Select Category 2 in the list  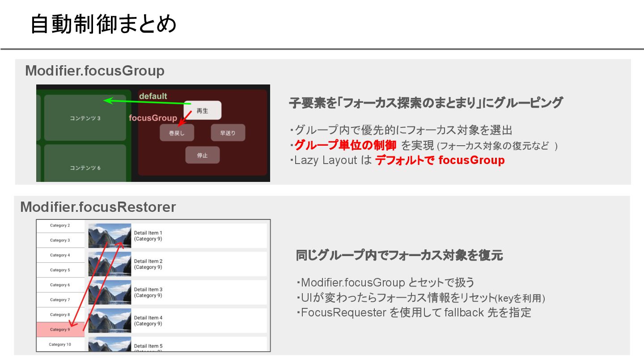tap(60, 226)
